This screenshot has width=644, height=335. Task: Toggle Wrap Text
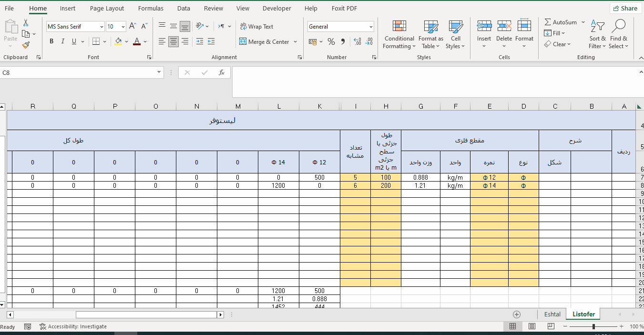tap(256, 27)
